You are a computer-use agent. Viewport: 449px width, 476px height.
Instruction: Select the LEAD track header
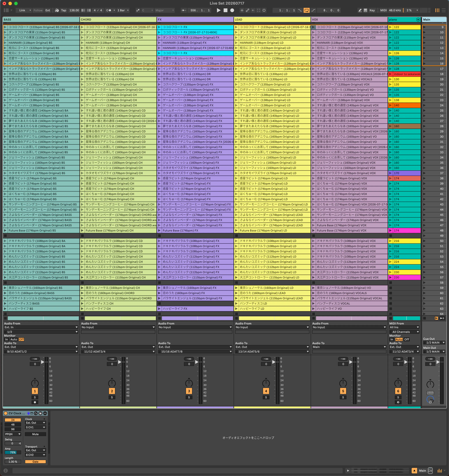[x=272, y=20]
